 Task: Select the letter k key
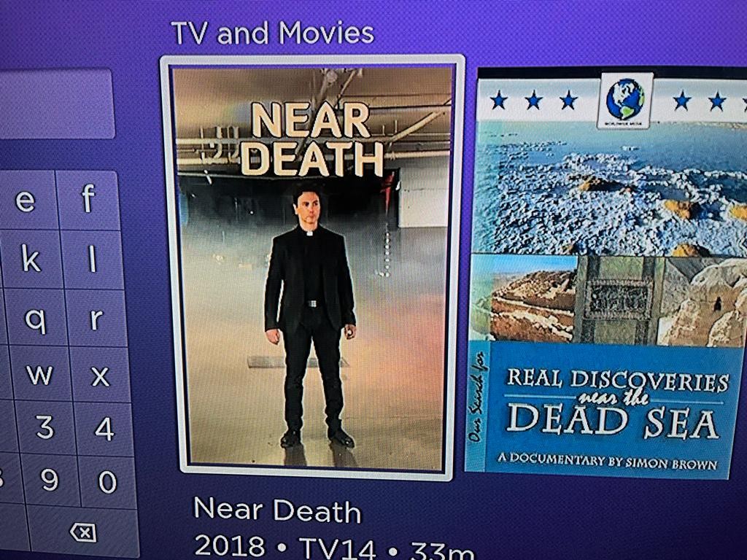click(x=31, y=260)
